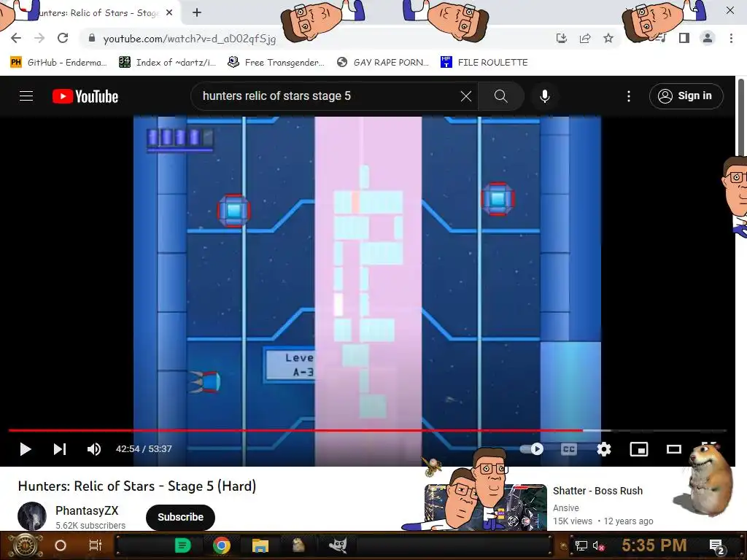Play the paused video

tap(26, 449)
